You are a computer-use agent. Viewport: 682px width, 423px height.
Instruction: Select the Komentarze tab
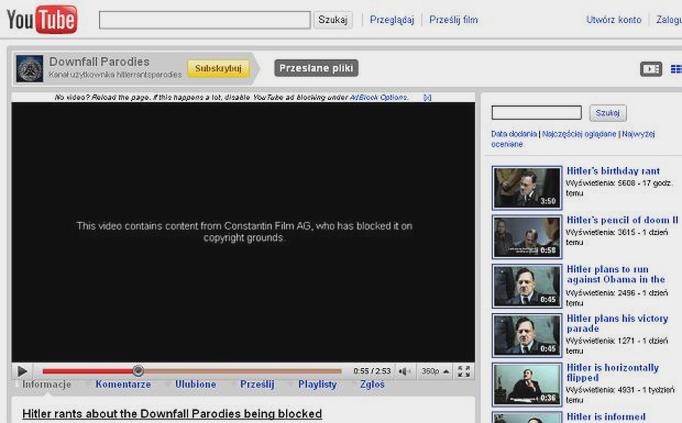123,384
